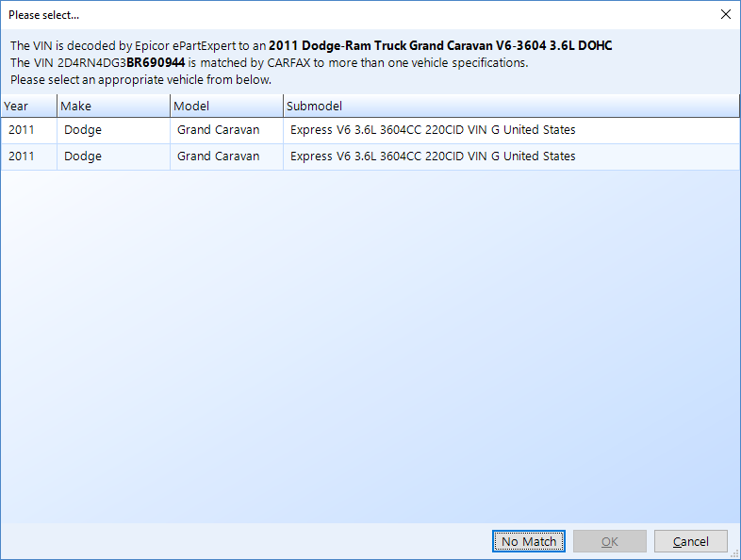Select the second row's Express V6 submodel
The width and height of the screenshot is (741, 560).
click(x=511, y=156)
